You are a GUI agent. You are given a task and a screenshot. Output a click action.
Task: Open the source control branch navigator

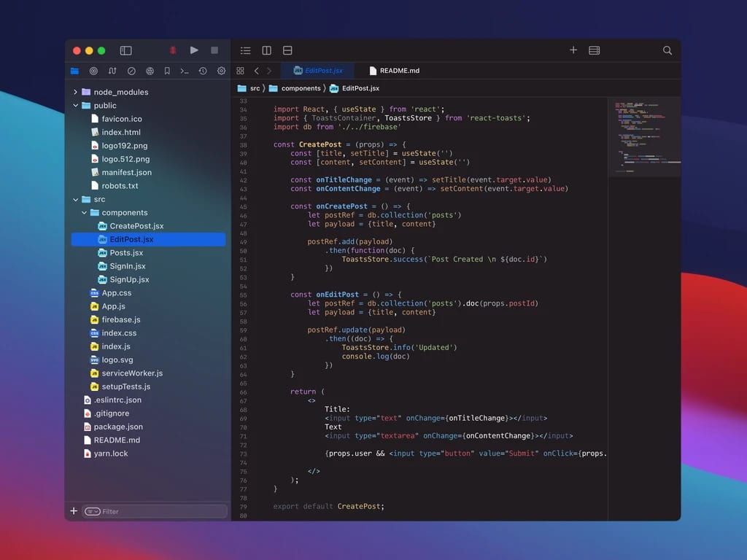112,71
